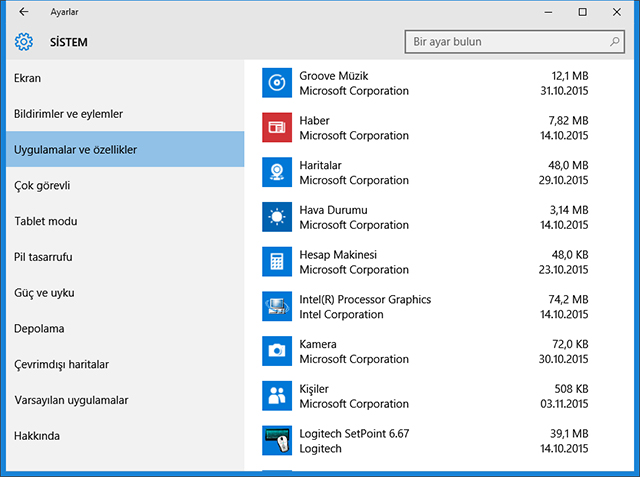Image resolution: width=640 pixels, height=477 pixels.
Task: Open the Depolama section
Action: point(125,328)
